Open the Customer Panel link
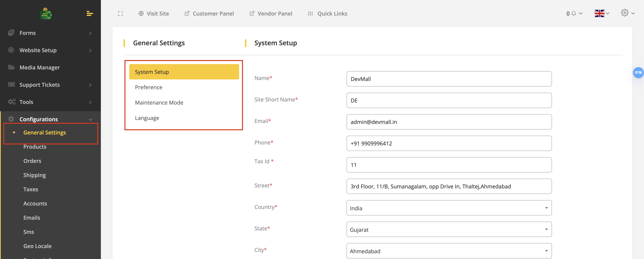 pos(213,13)
